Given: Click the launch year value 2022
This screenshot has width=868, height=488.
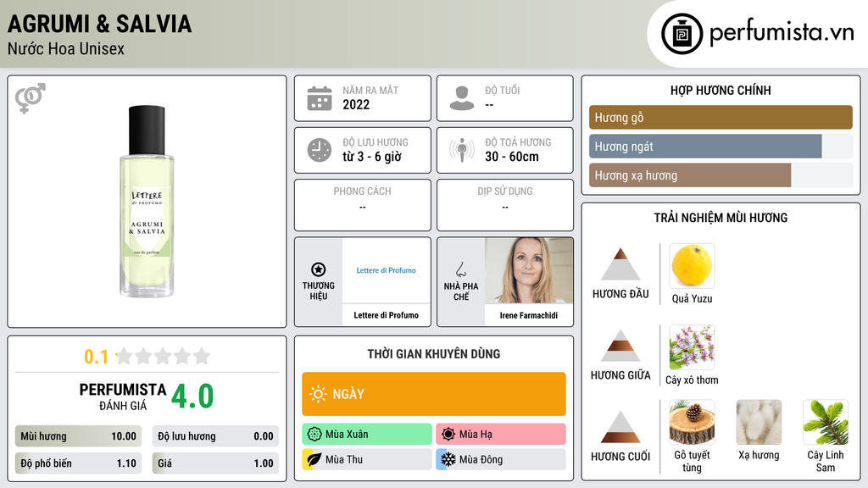Looking at the screenshot, I should pos(356,104).
